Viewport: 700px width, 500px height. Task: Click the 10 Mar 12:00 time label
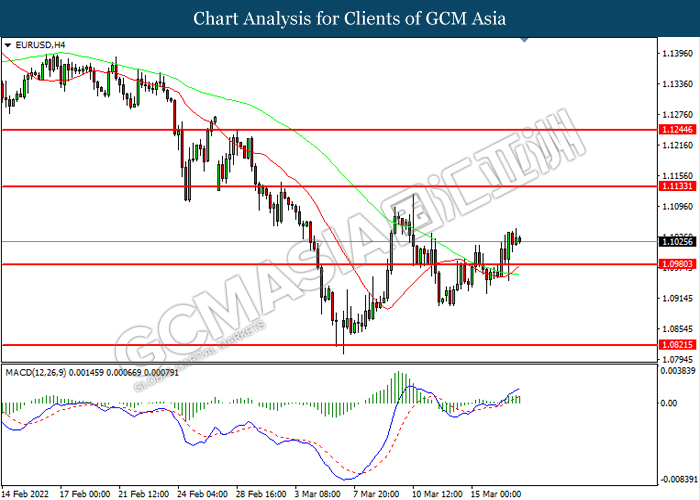pyautogui.click(x=438, y=494)
